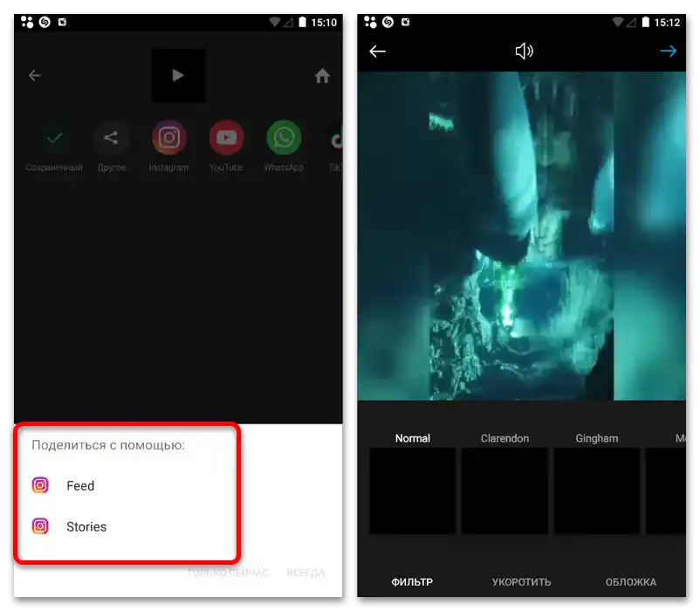Tap the teal video preview area
700x611 pixels.
point(521,236)
